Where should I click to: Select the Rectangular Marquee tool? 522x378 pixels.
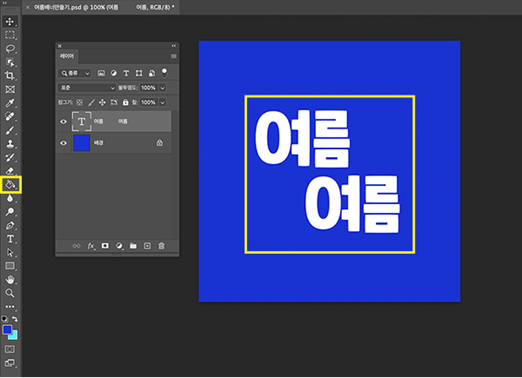point(10,35)
